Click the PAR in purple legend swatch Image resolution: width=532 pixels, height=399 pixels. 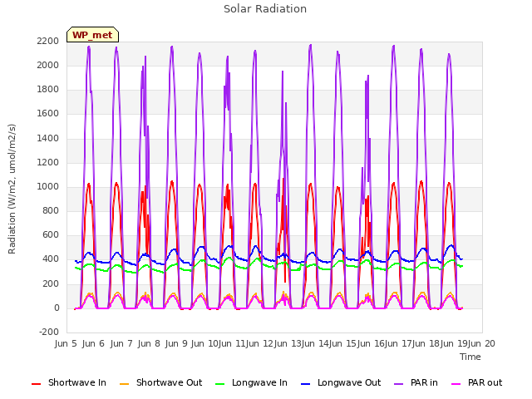click(399, 384)
